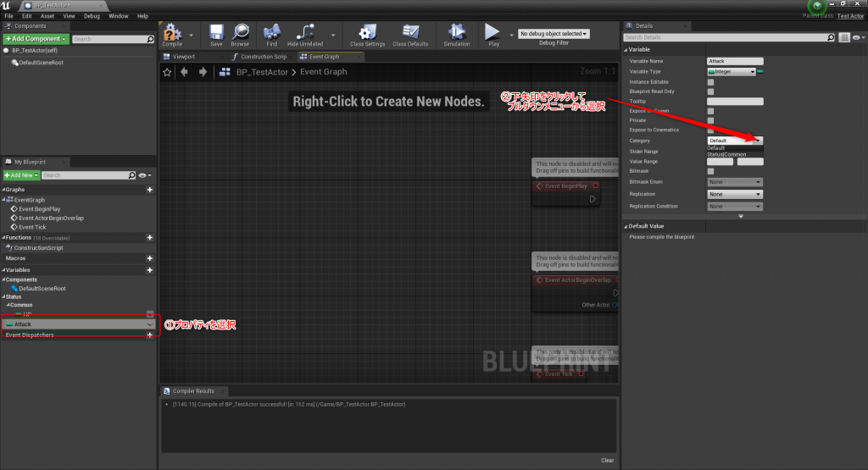Click BP_TestActor breadcrumb
This screenshot has width=868, height=470.
tap(262, 72)
